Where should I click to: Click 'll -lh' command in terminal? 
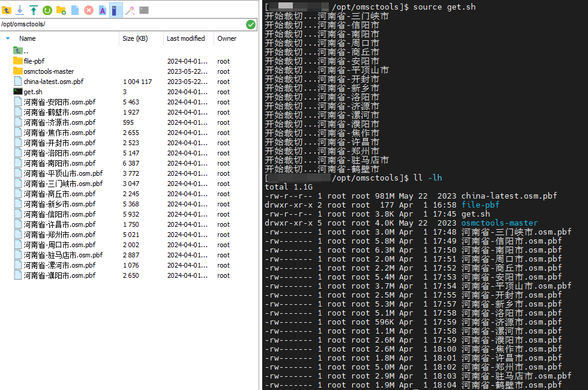click(x=427, y=178)
